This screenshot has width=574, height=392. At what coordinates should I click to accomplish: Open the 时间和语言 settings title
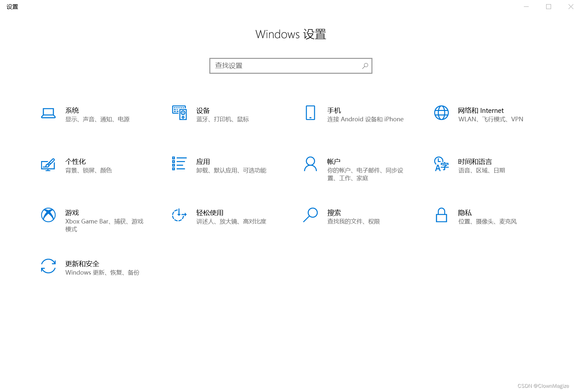[475, 162]
